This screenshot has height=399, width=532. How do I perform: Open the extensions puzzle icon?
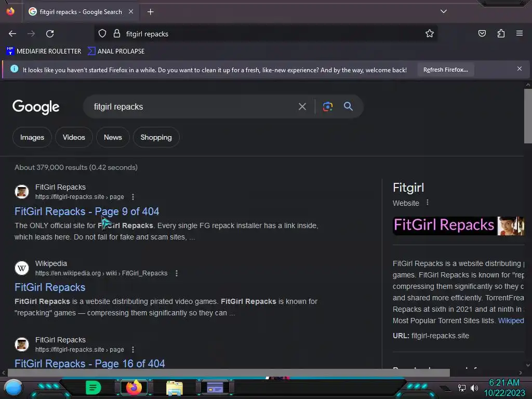[x=501, y=34]
